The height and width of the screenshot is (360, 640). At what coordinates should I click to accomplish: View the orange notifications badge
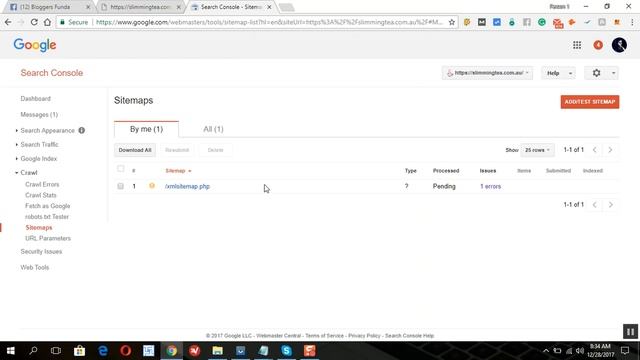[x=598, y=45]
